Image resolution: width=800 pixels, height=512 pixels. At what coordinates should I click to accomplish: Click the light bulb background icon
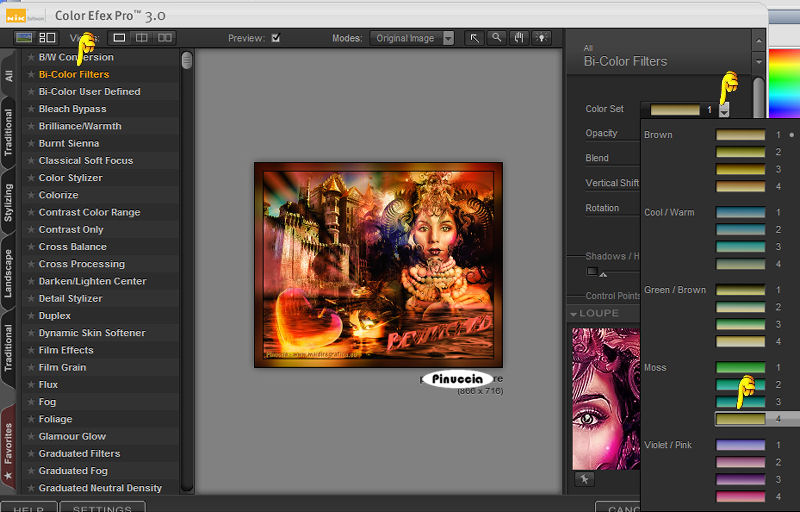[541, 38]
